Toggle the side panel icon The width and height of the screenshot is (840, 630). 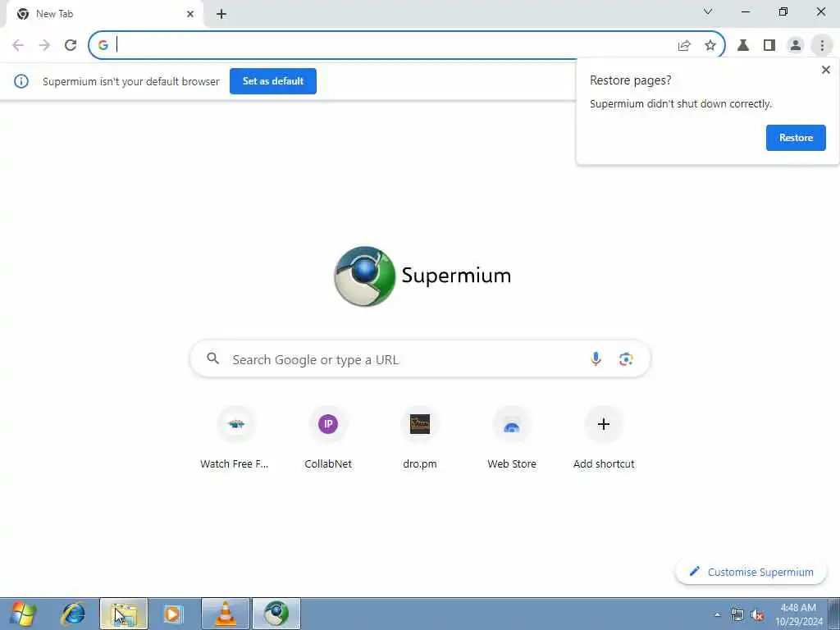point(769,46)
